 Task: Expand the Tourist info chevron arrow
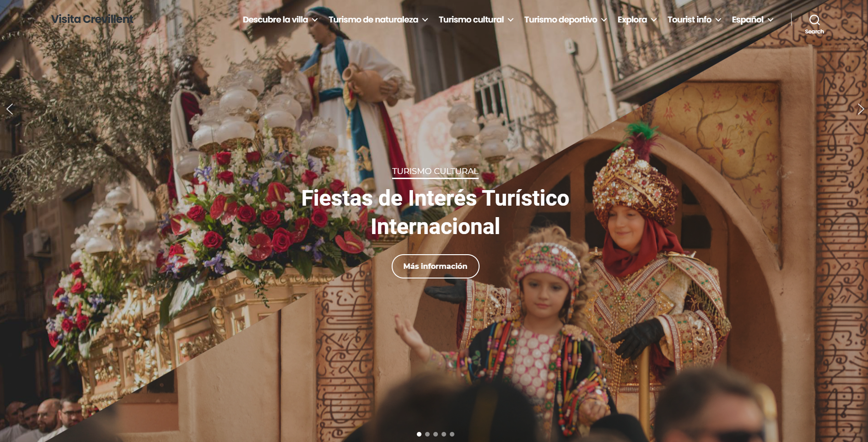coord(718,20)
